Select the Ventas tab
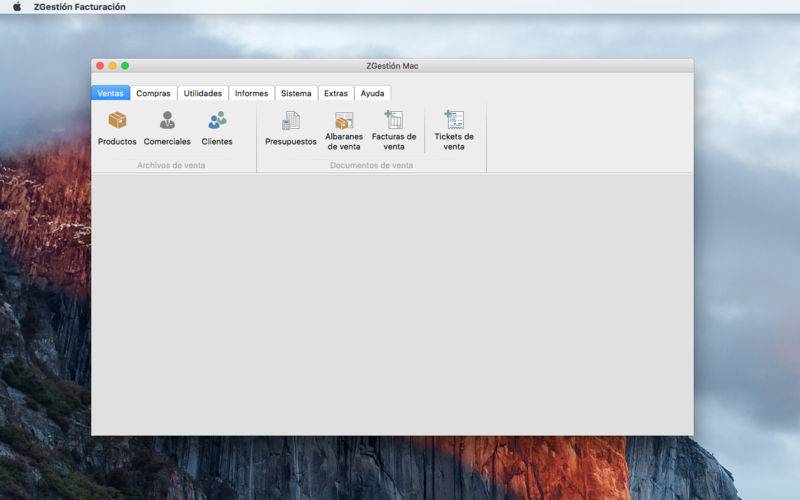Image resolution: width=800 pixels, height=500 pixels. coord(110,93)
